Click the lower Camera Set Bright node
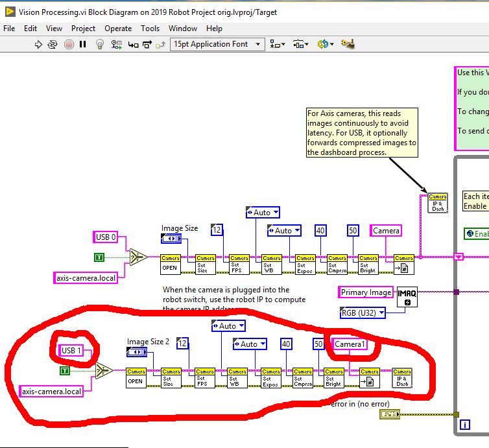 pos(334,378)
